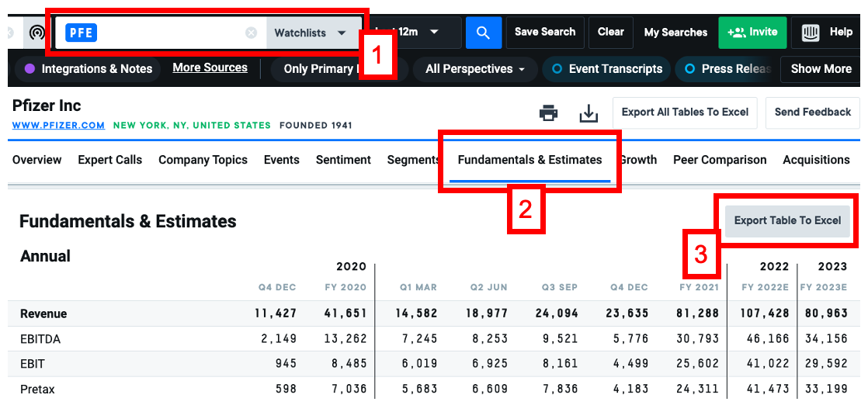The width and height of the screenshot is (868, 412).
Task: Click Save Search button
Action: tap(545, 32)
